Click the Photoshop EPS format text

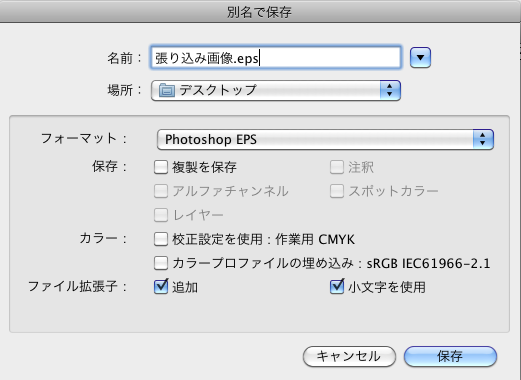pos(211,139)
